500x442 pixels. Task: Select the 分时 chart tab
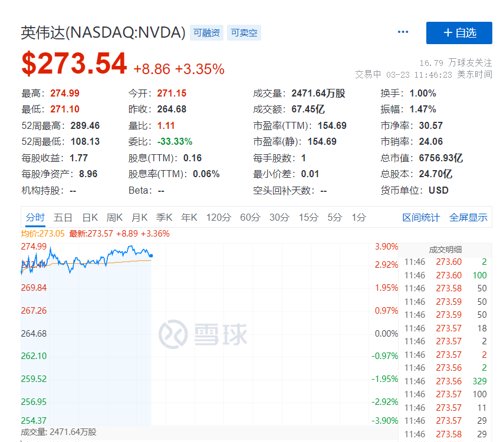35,218
